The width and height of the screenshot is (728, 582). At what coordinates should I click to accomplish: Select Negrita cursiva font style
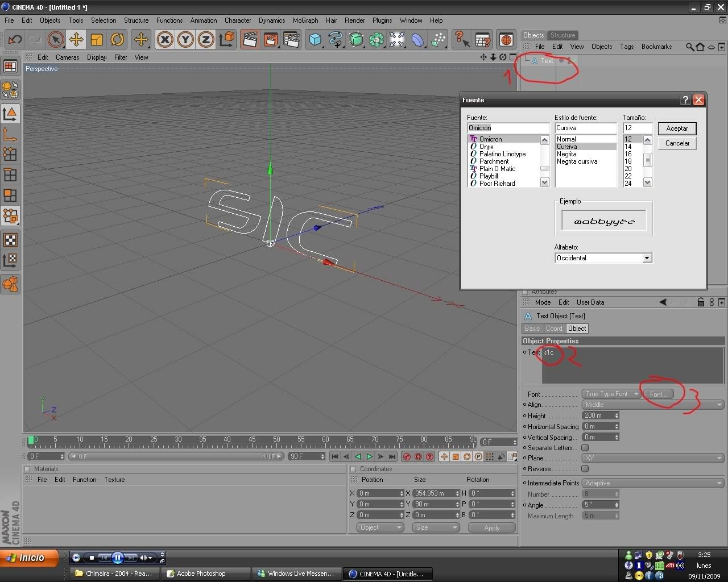[577, 161]
